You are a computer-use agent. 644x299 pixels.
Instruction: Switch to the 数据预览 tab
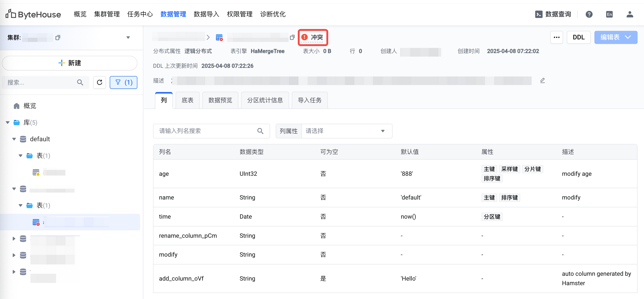point(220,100)
